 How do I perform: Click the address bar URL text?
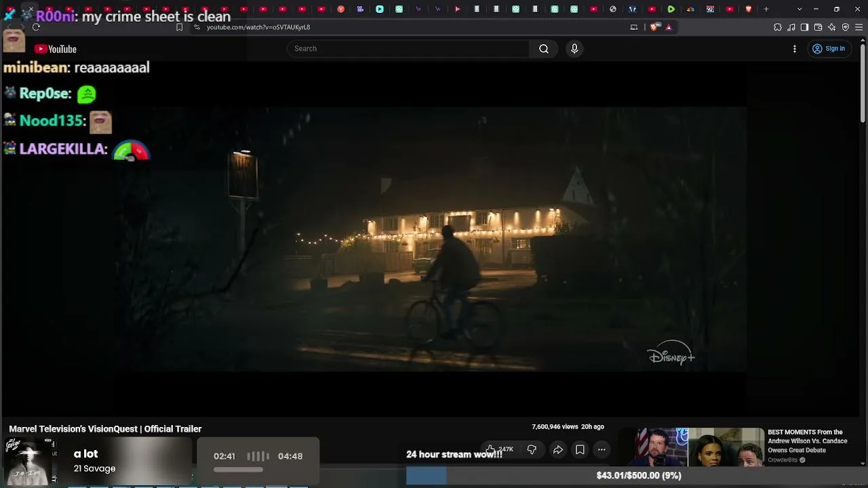tap(258, 27)
